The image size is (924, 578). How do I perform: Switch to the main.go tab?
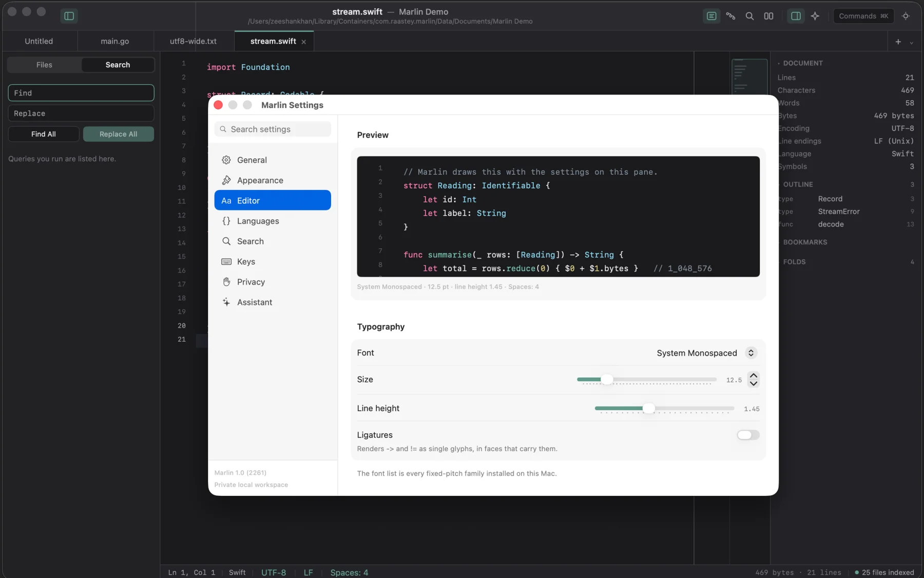[115, 42]
